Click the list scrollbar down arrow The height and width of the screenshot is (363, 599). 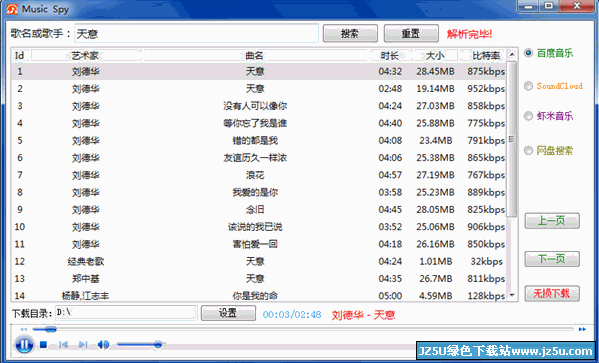coord(512,295)
